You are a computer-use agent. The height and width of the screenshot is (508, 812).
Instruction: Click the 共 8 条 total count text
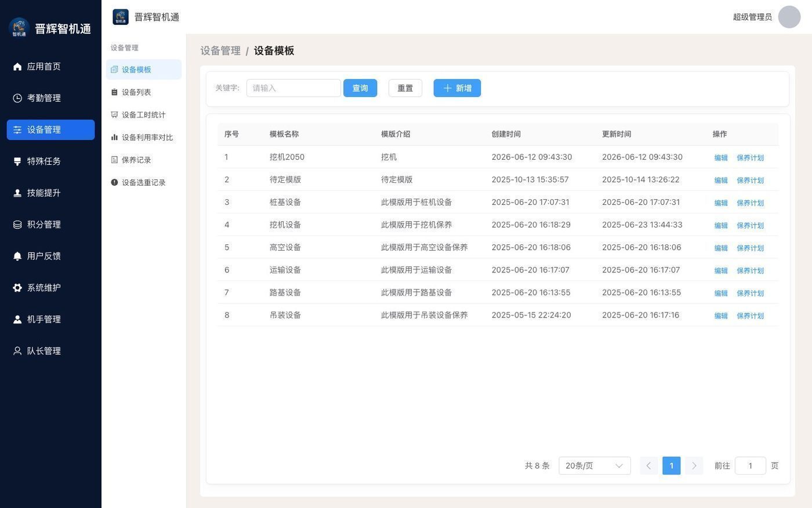point(537,466)
